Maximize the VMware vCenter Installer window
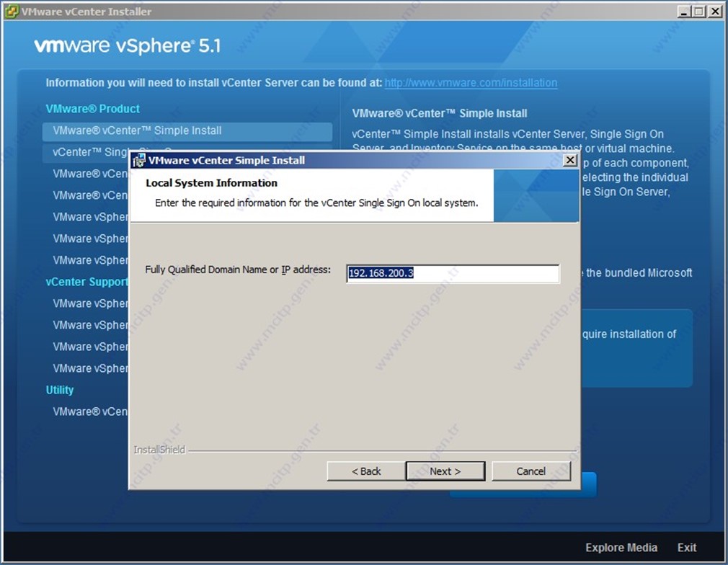The image size is (728, 565). 698,12
